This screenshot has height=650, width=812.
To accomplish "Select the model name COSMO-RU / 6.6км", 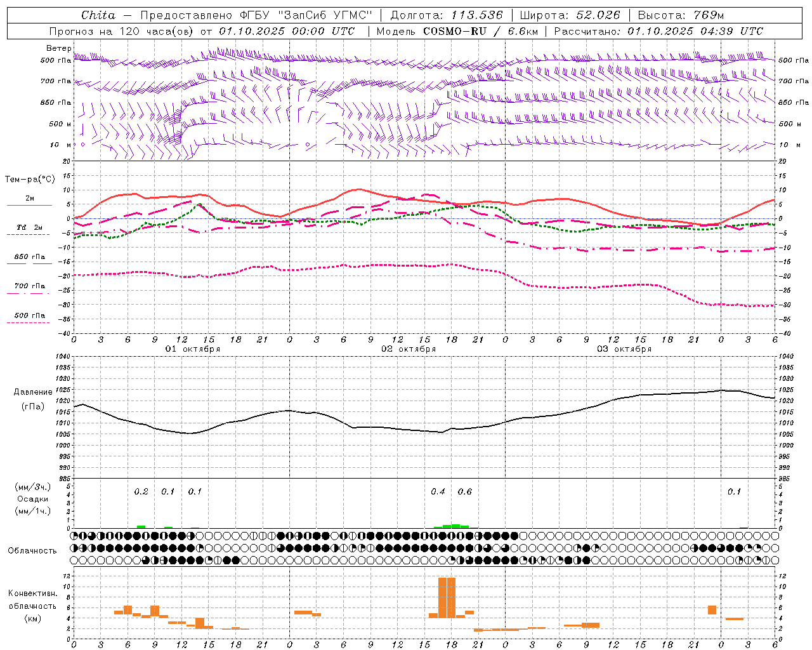I will [481, 31].
